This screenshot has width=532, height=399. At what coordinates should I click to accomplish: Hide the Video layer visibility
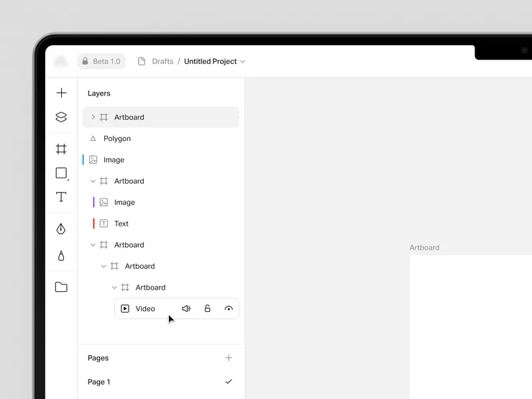229,308
